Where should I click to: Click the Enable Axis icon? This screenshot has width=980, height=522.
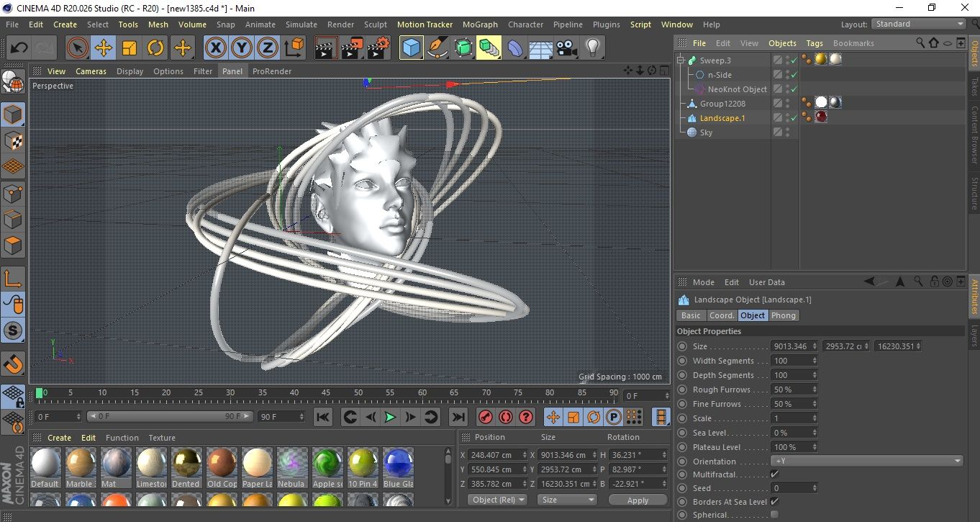point(13,278)
